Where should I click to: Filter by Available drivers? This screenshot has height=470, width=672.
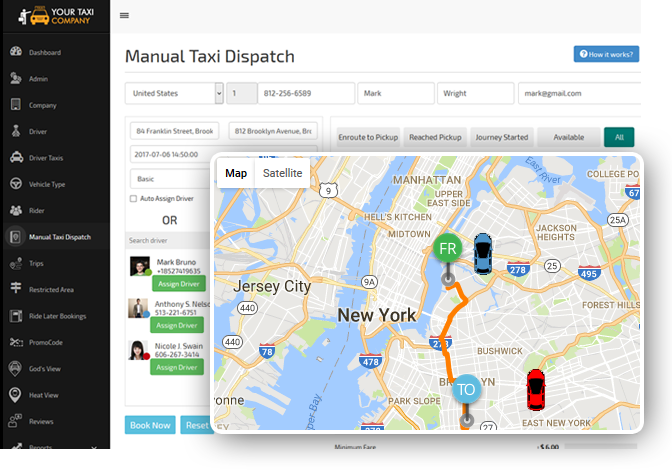568,137
